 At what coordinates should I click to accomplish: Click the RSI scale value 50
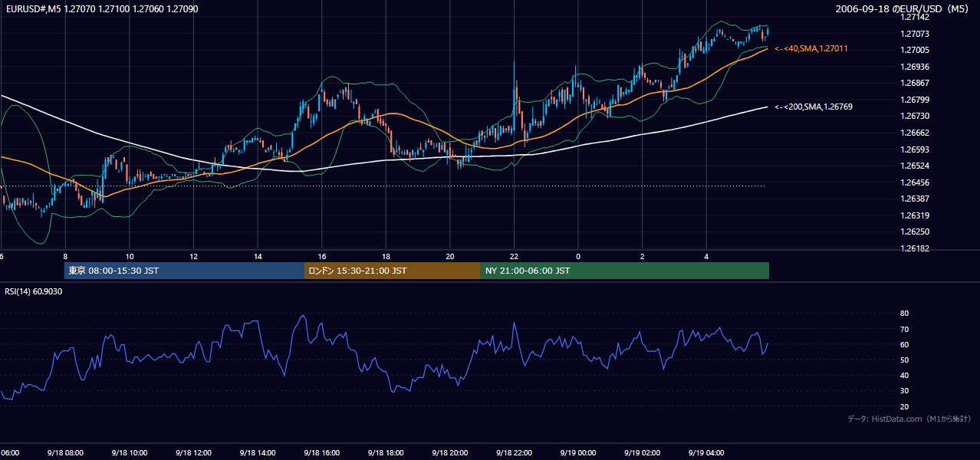(x=904, y=360)
